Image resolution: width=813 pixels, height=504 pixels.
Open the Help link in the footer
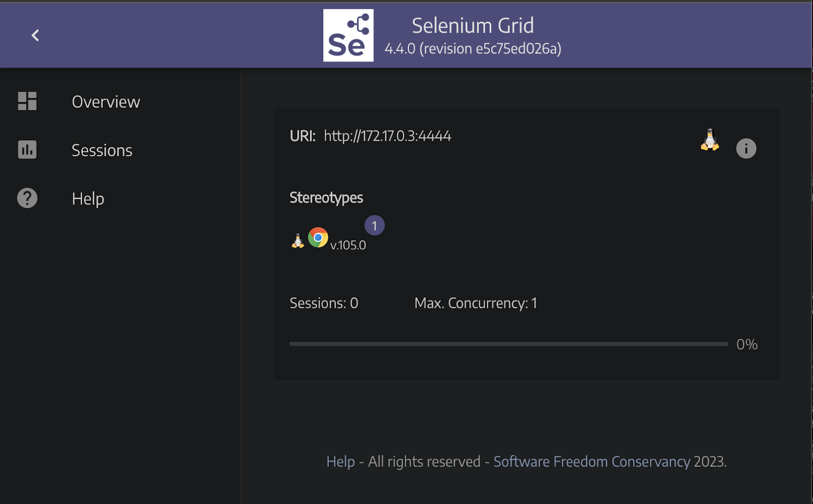tap(340, 461)
